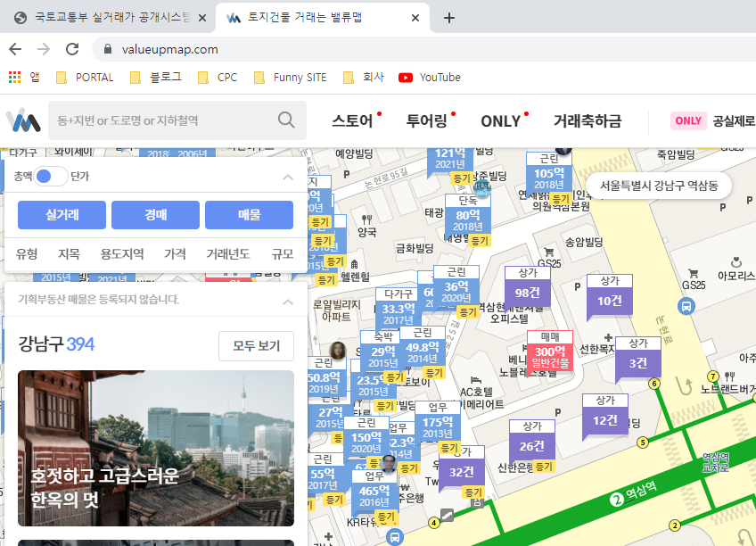The image size is (756, 546).
Task: Toggle the 경매 filter button
Action: coord(155,215)
